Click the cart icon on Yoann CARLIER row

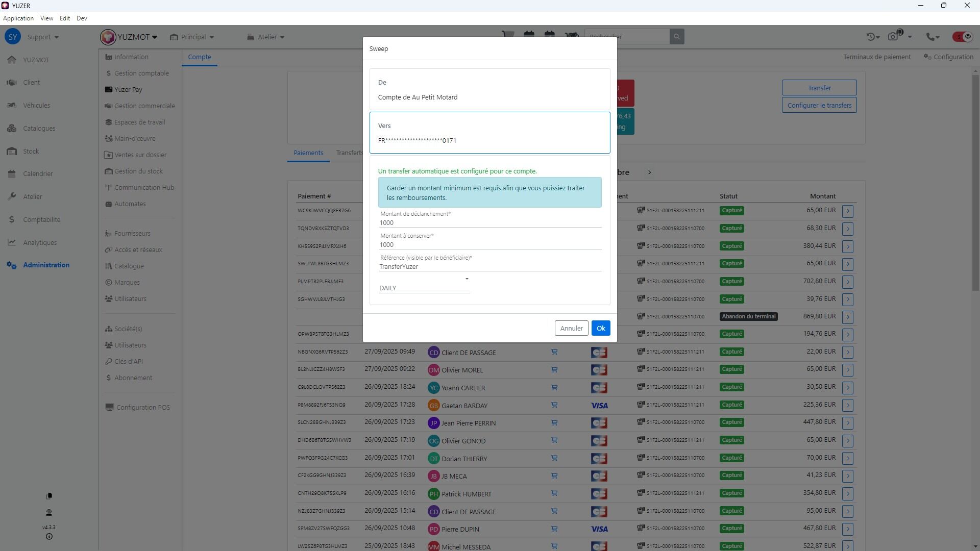pos(554,388)
